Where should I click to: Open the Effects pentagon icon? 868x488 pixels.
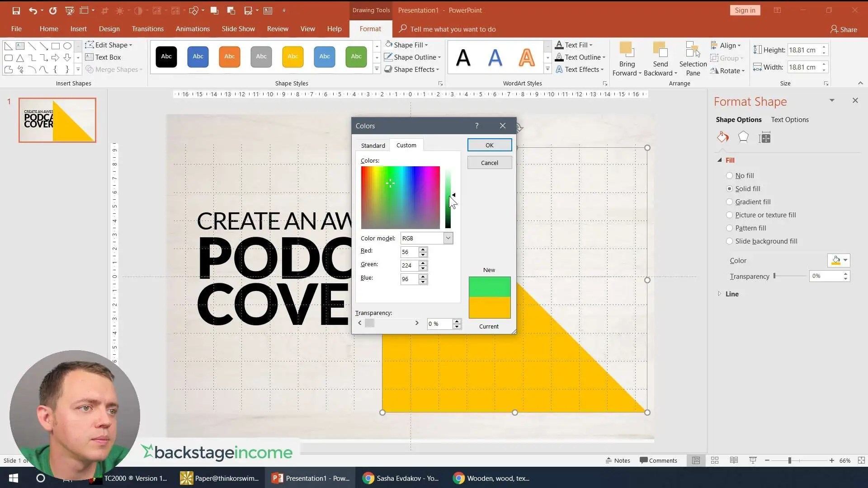[x=743, y=137]
